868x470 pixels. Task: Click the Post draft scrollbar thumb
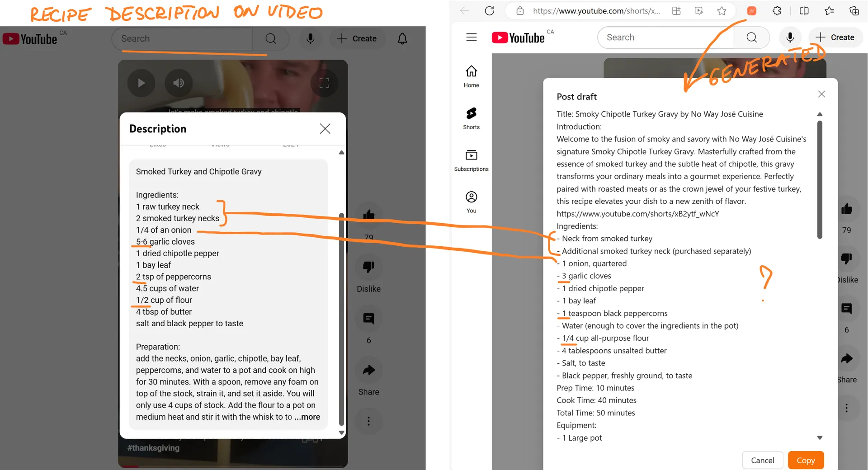[x=820, y=180]
